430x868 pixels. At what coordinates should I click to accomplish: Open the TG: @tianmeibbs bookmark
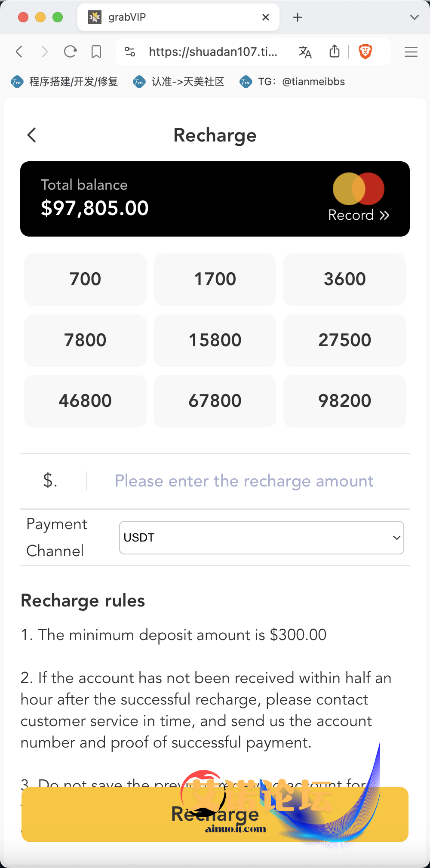click(x=292, y=82)
